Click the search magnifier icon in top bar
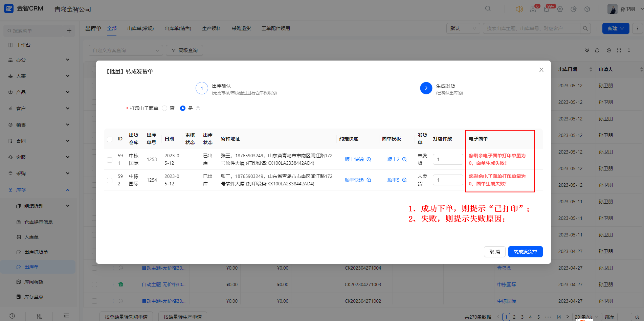The width and height of the screenshot is (644, 321). pyautogui.click(x=488, y=8)
